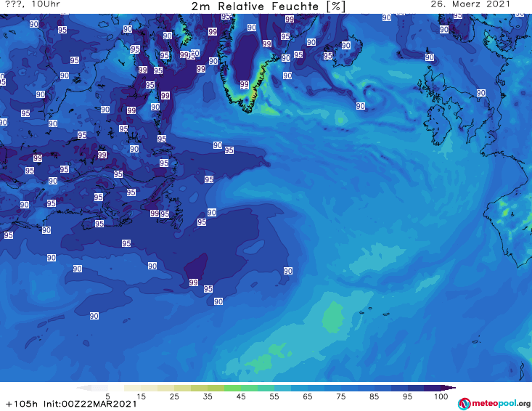Click the pale grey left arrow of colour scale
The height and width of the screenshot is (411, 532).
83,388
